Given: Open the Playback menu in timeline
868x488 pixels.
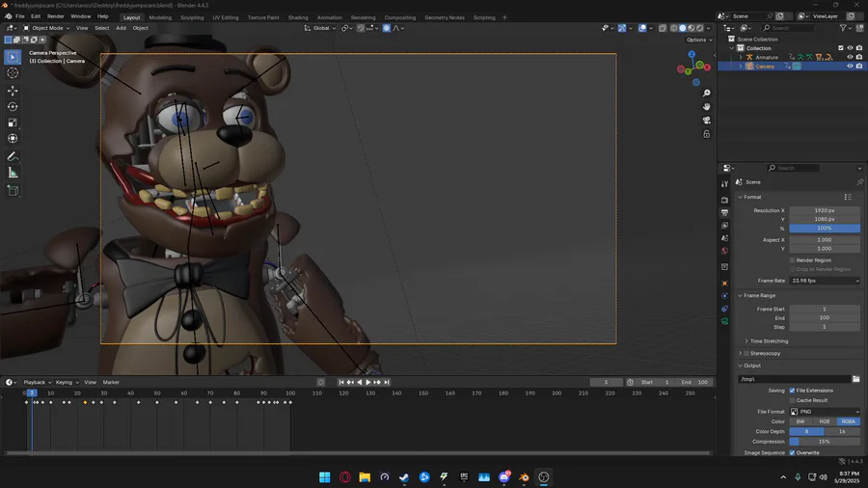Looking at the screenshot, I should (37, 382).
